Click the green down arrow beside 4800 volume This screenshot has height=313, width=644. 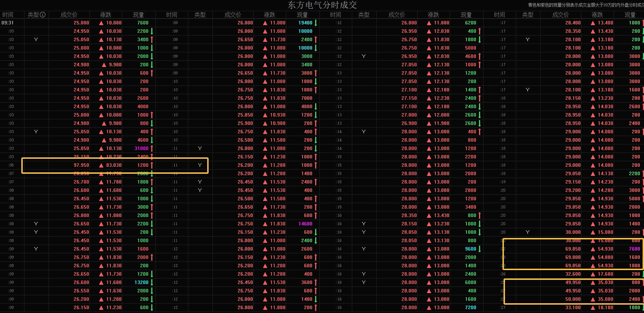click(316, 106)
